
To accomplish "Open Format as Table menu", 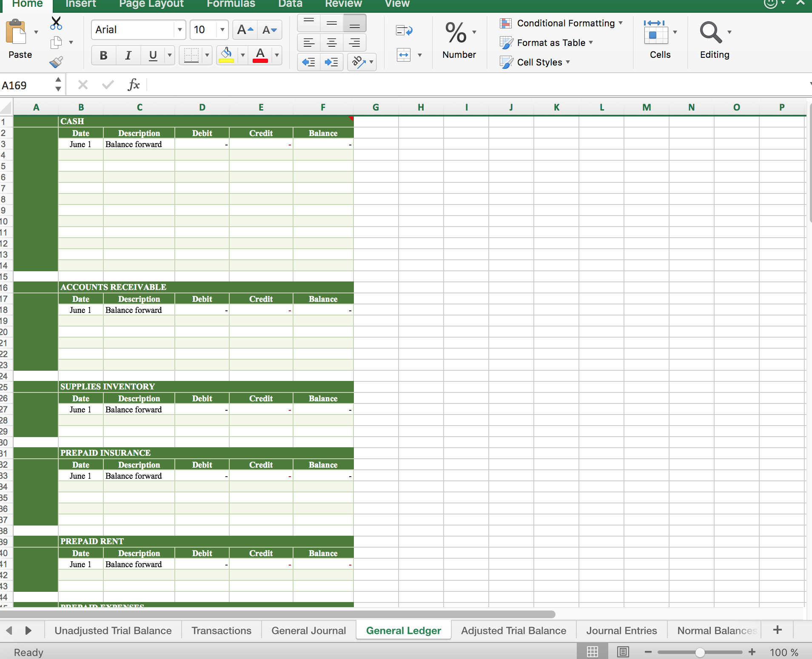I will point(547,43).
